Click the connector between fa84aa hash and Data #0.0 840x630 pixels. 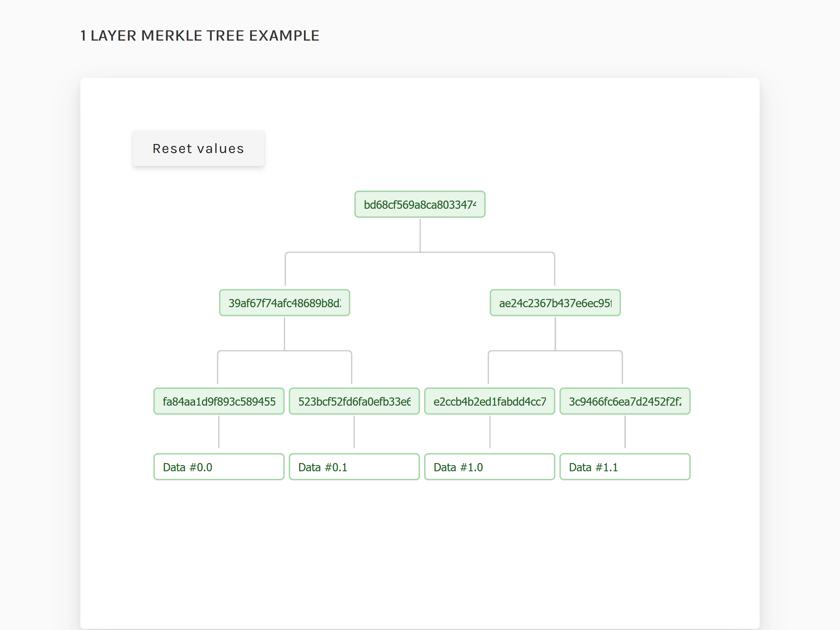click(x=219, y=431)
